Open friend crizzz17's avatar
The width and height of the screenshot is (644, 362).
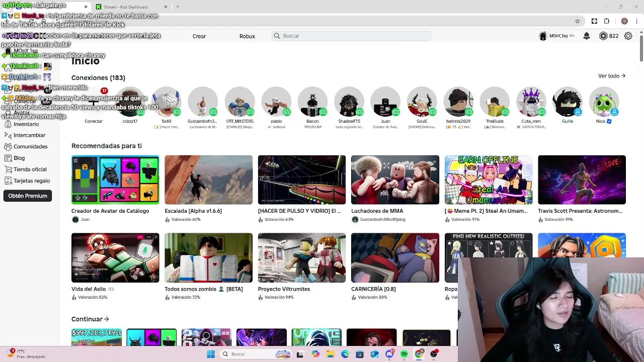[130, 102]
